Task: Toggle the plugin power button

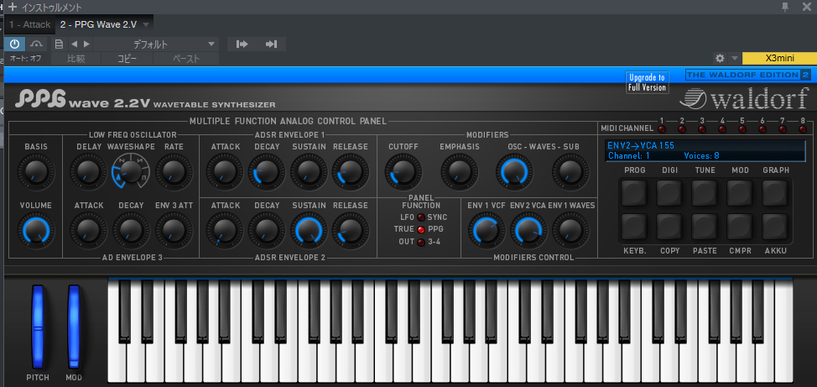Action: pyautogui.click(x=15, y=44)
